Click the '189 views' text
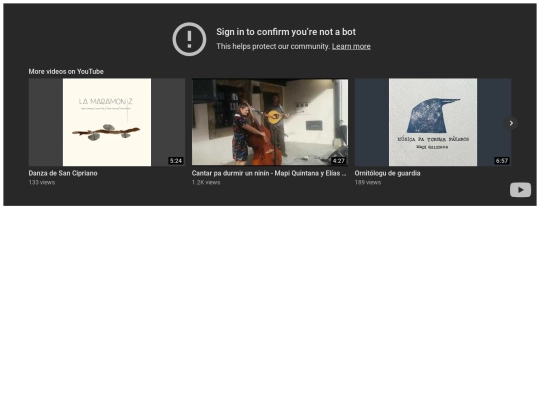The image size is (540, 405). pos(368,183)
